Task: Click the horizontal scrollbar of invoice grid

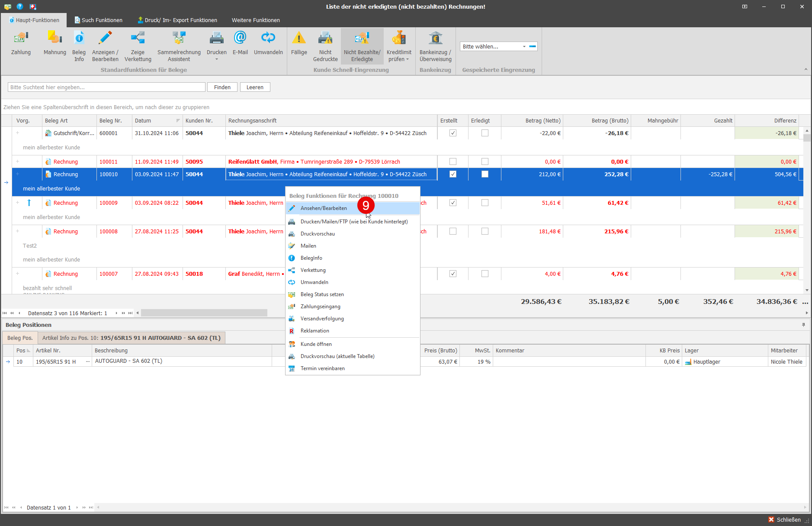Action: click(x=204, y=313)
